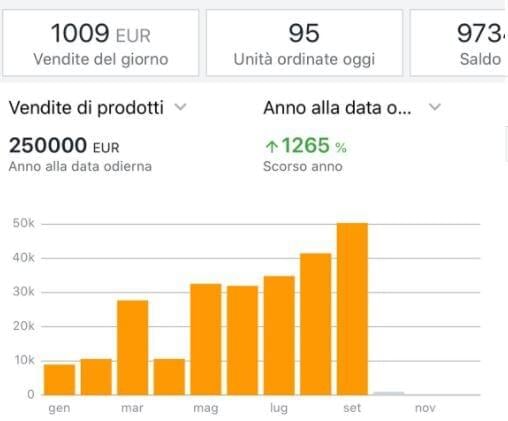Image resolution: width=508 pixels, height=421 pixels.
Task: Select the 250000 EUR sales total
Action: tap(64, 146)
